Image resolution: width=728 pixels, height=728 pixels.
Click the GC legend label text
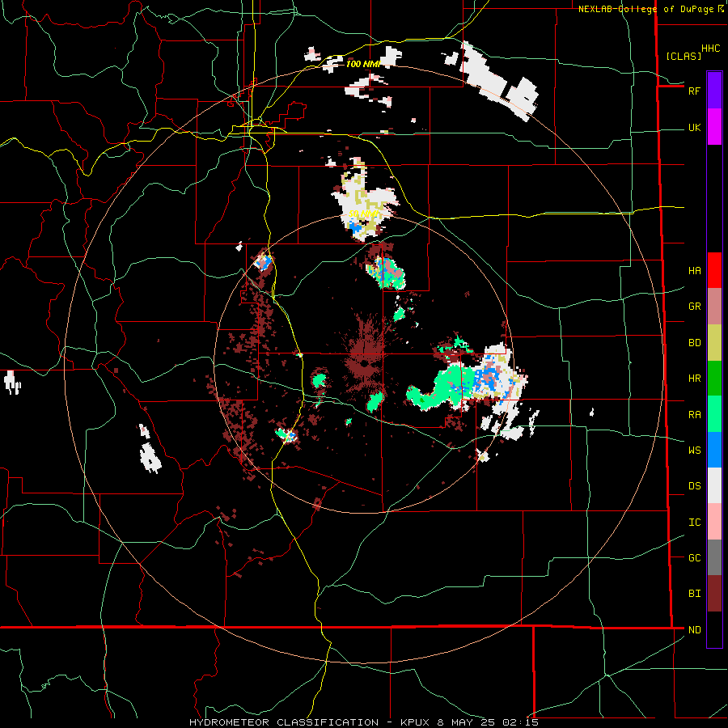(x=694, y=558)
